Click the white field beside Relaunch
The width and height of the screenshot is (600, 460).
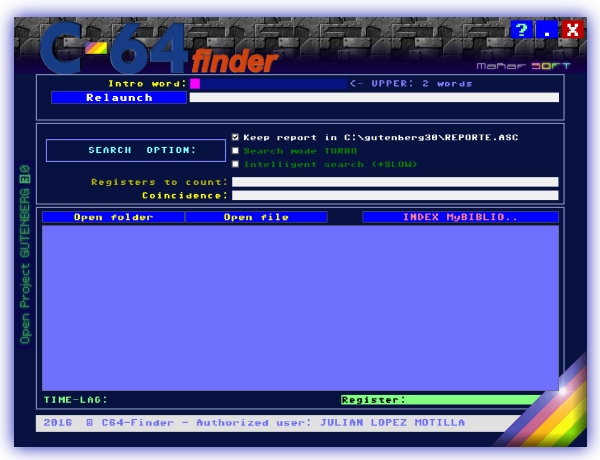[x=374, y=98]
